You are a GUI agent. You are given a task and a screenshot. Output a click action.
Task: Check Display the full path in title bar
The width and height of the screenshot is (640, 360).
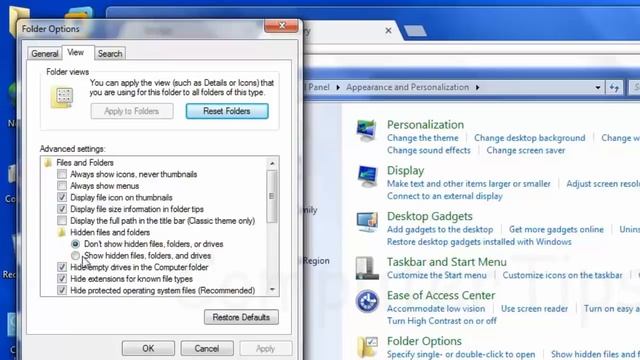coord(62,221)
